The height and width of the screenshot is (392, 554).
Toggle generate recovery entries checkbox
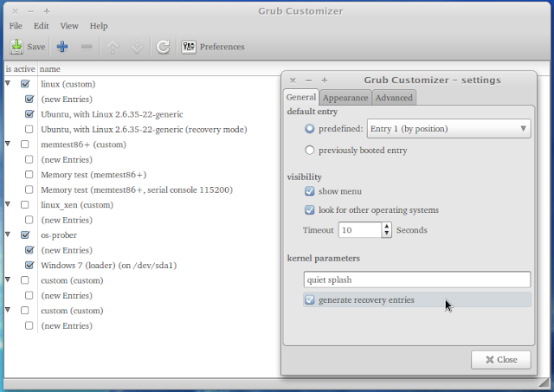310,299
